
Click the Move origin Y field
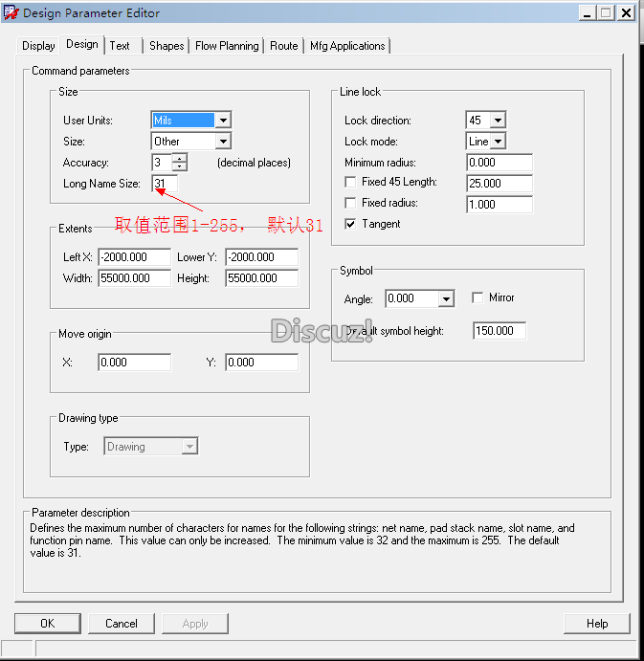click(x=262, y=363)
